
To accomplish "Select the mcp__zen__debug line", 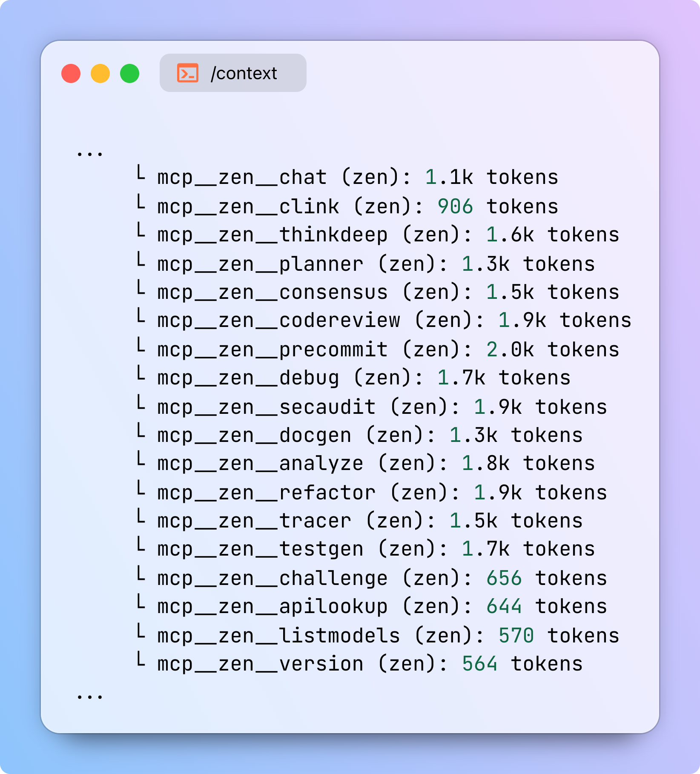I will (248, 378).
